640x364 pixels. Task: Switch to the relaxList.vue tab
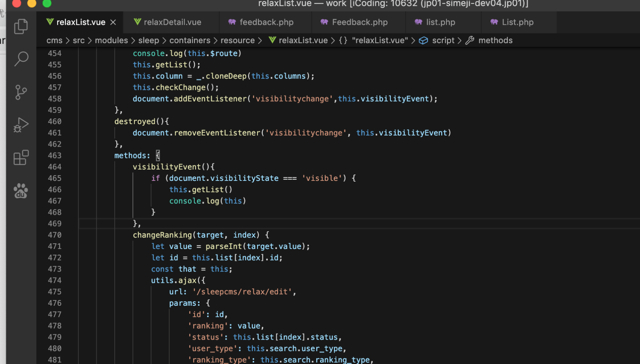click(x=81, y=22)
